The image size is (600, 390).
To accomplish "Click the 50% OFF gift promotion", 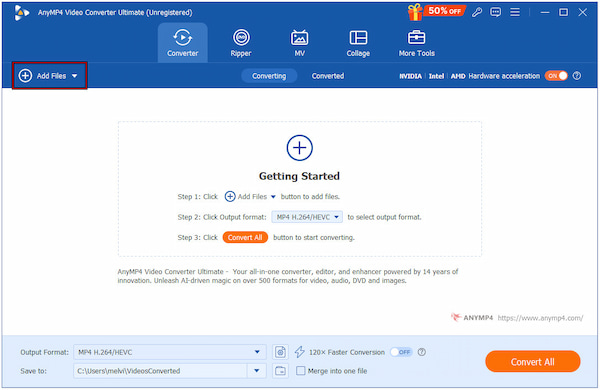I will pos(436,11).
